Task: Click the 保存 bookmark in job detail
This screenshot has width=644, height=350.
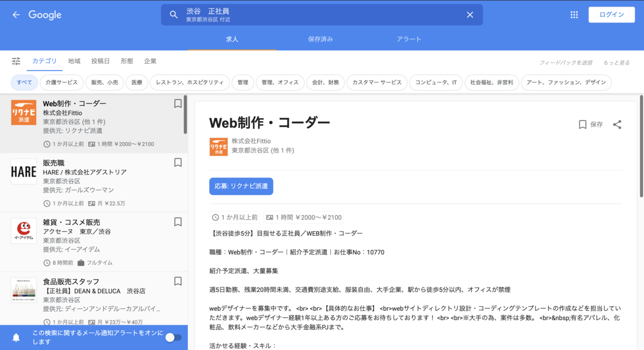Action: click(590, 124)
